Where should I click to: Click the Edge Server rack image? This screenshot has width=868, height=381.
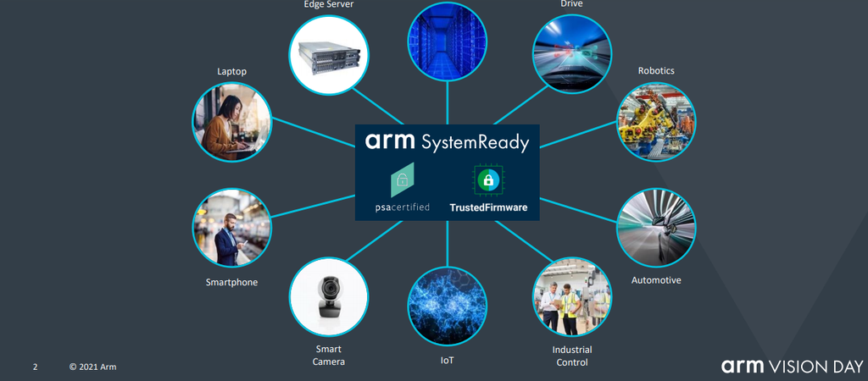(329, 55)
